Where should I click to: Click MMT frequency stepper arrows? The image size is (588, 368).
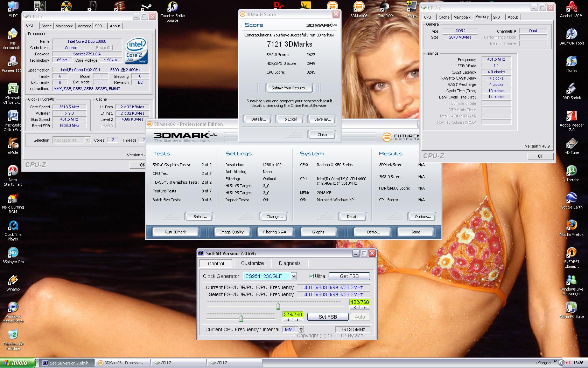pyautogui.click(x=301, y=329)
